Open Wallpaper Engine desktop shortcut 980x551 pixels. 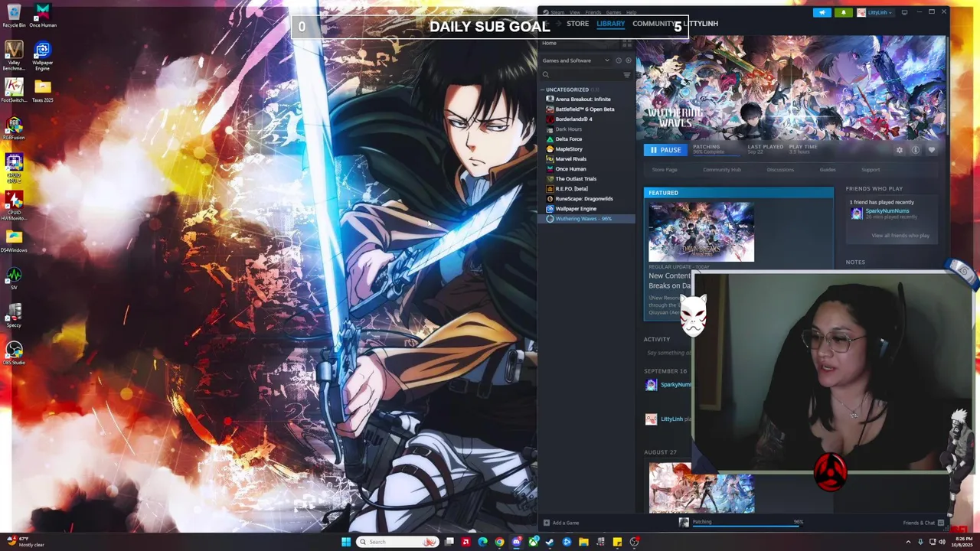[43, 54]
